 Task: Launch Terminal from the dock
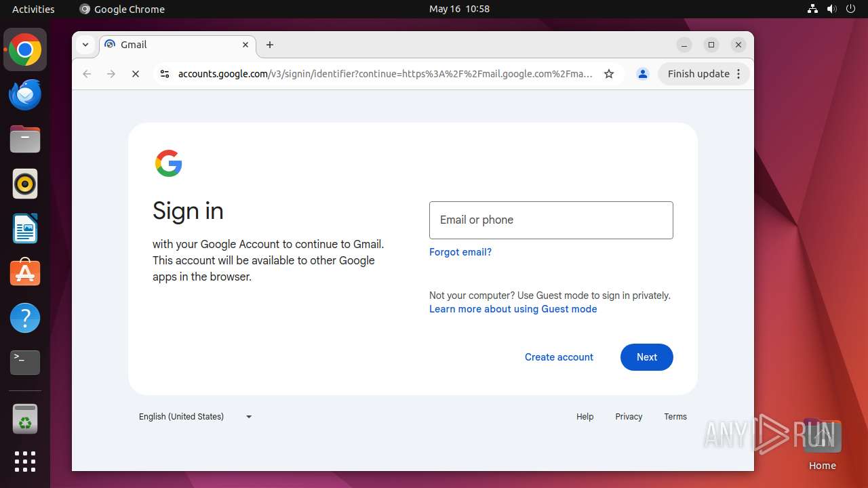coord(25,363)
